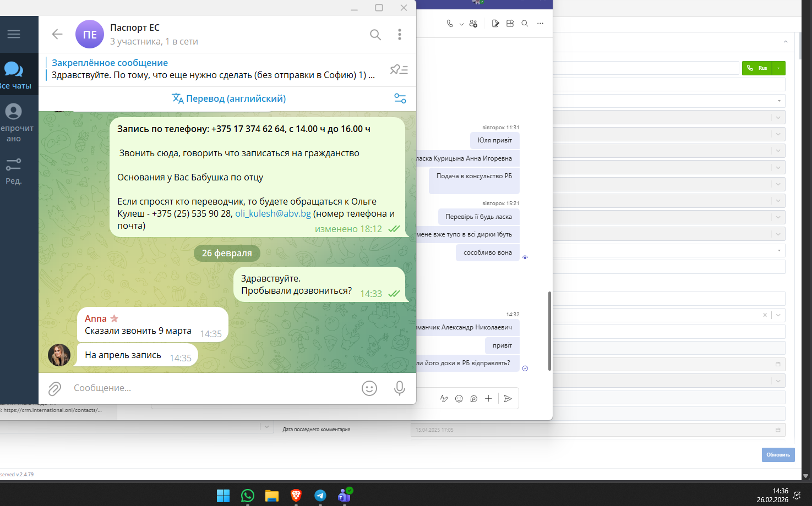
Task: Open Anna's avatar photo
Action: coord(59,355)
